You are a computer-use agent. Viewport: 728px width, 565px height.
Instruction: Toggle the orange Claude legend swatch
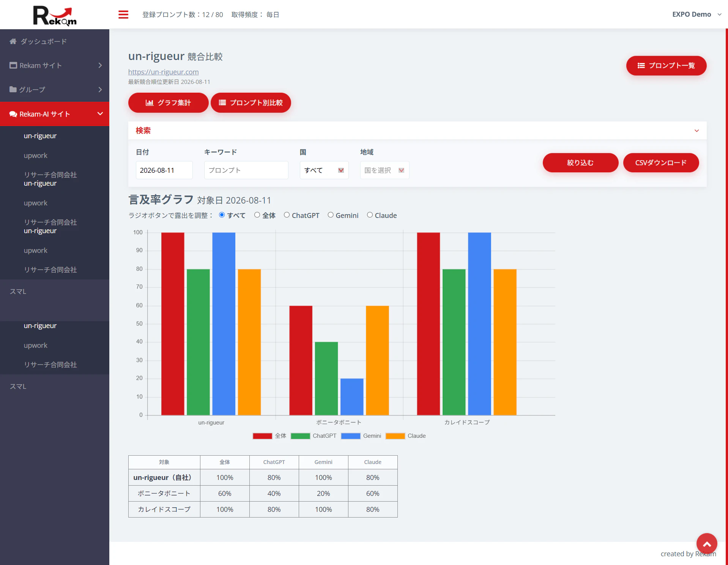coord(395,436)
